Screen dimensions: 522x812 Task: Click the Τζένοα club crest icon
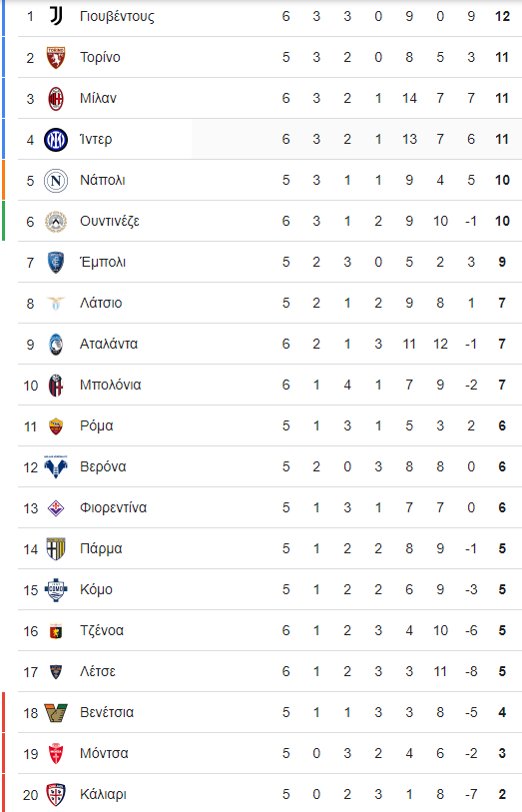pos(56,631)
